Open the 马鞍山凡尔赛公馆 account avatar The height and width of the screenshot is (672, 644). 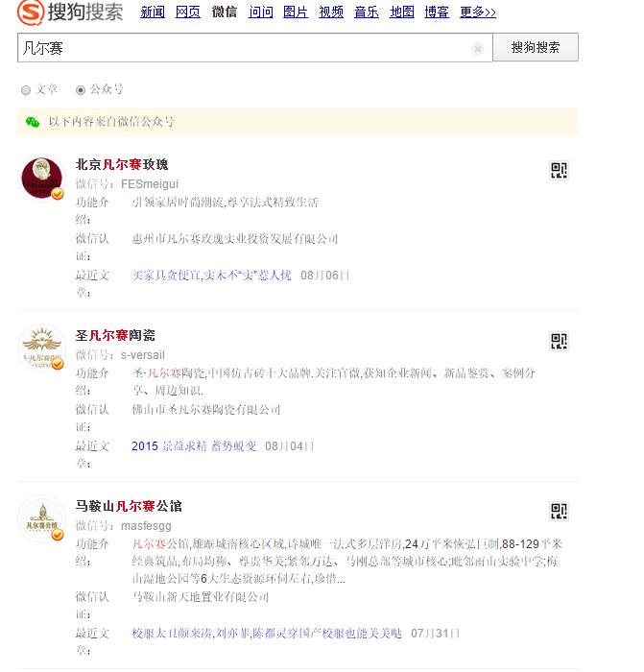click(x=41, y=518)
